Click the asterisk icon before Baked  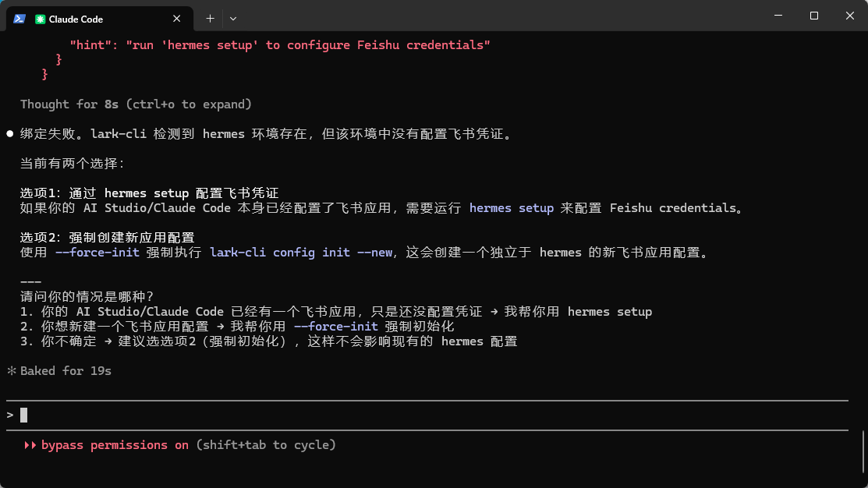(x=12, y=371)
